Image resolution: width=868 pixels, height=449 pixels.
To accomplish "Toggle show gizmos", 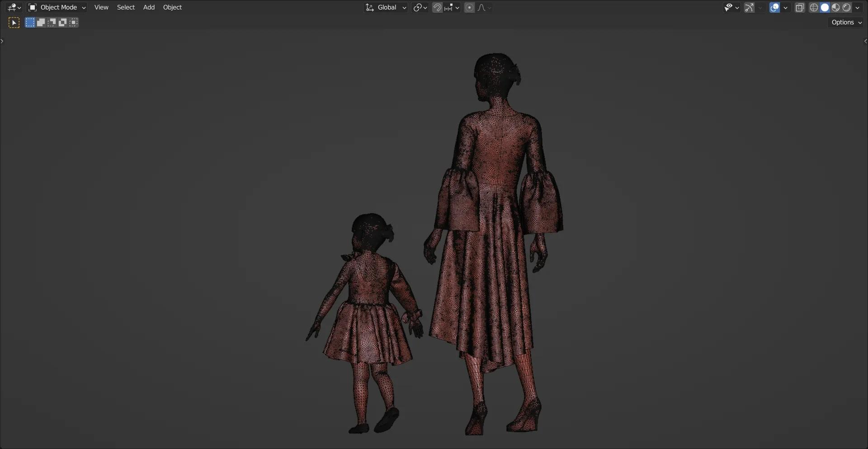I will pos(749,7).
